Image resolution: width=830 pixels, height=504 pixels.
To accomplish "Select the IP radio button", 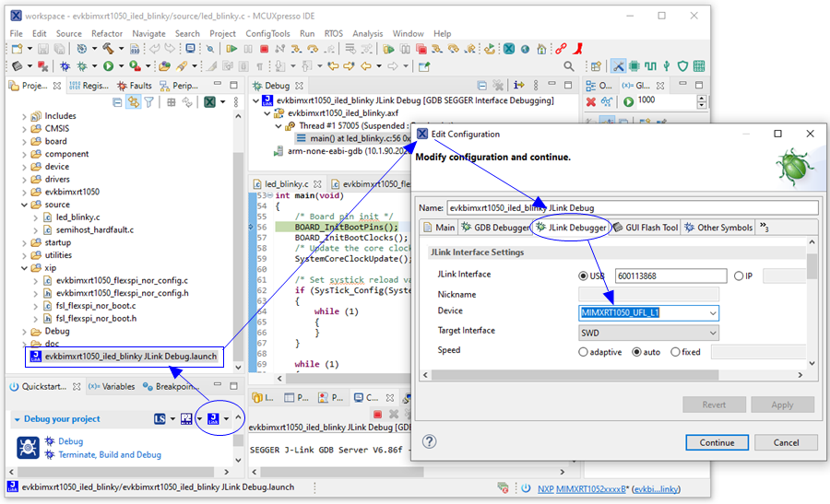I will click(x=739, y=275).
